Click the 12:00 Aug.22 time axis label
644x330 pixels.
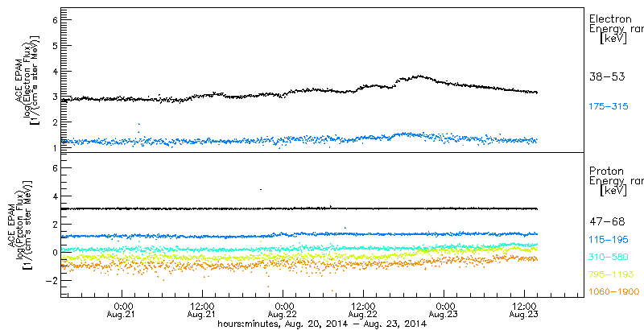coord(364,311)
